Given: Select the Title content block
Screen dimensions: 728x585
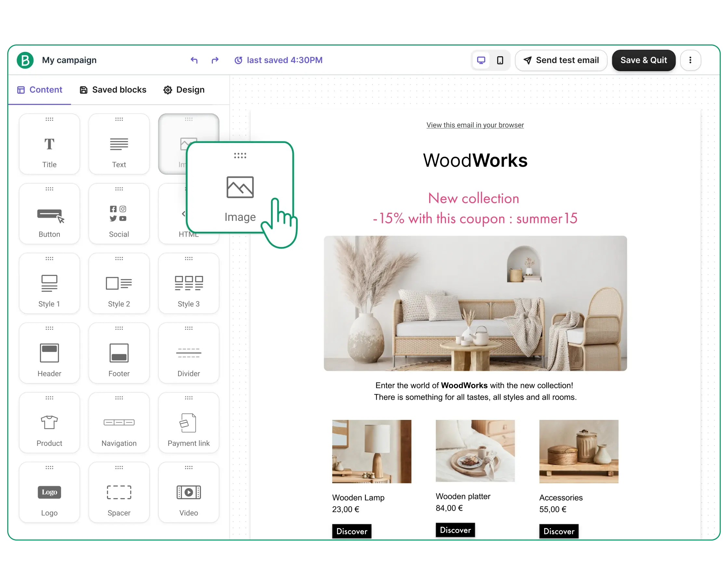Looking at the screenshot, I should 49,145.
